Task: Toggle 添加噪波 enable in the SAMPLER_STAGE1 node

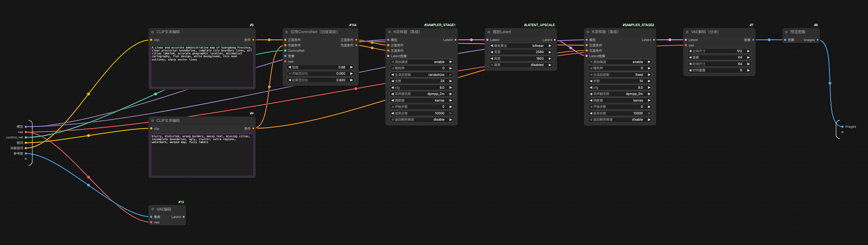Action: point(422,62)
